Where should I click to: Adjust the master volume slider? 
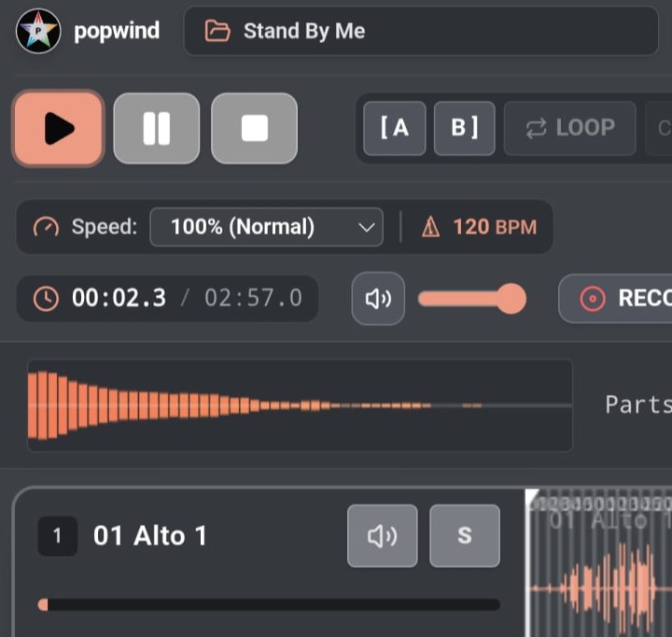472,299
